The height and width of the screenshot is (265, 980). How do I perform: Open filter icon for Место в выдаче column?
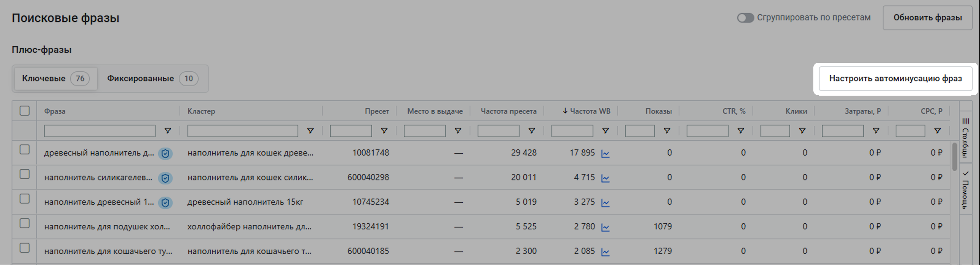(x=458, y=131)
